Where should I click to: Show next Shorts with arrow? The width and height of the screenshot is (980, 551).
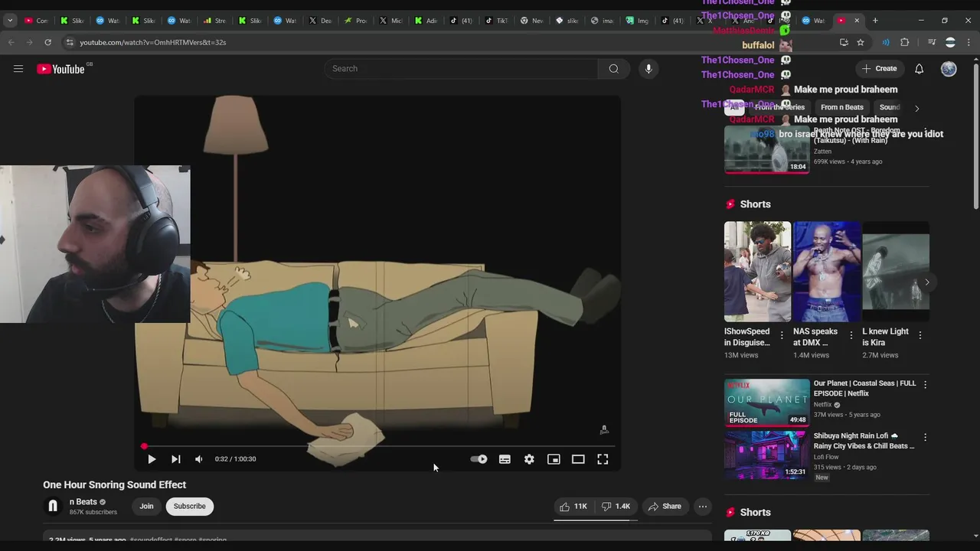926,282
